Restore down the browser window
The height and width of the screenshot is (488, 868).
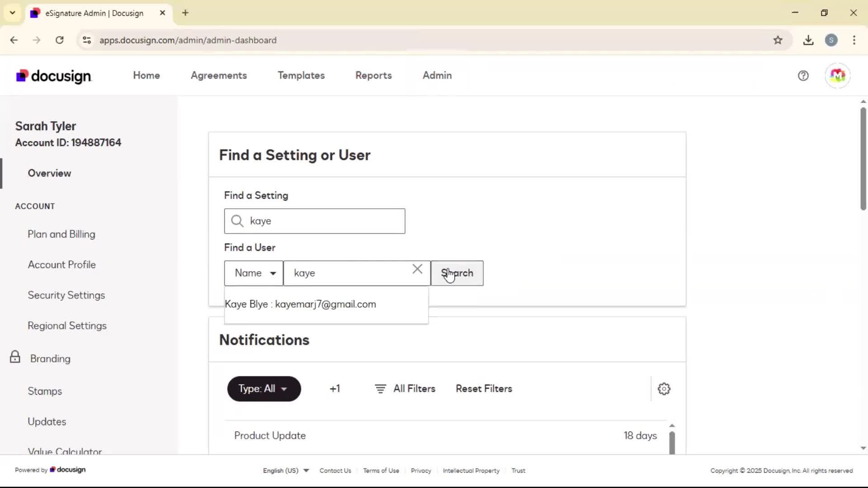click(x=824, y=13)
